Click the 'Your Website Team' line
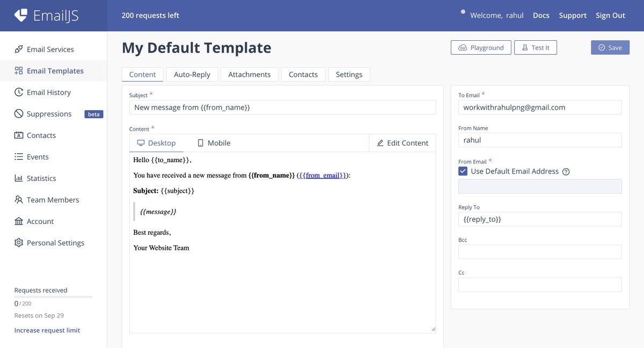 point(161,248)
